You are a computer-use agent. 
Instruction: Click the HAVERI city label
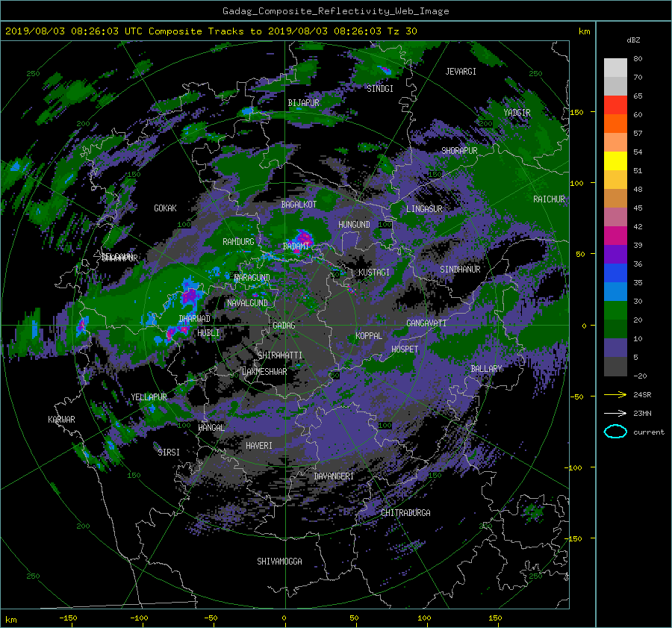(259, 447)
